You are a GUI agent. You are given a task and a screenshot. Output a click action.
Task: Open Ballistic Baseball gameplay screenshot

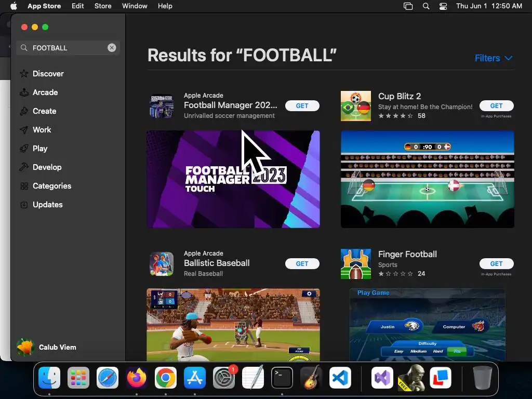tap(233, 325)
